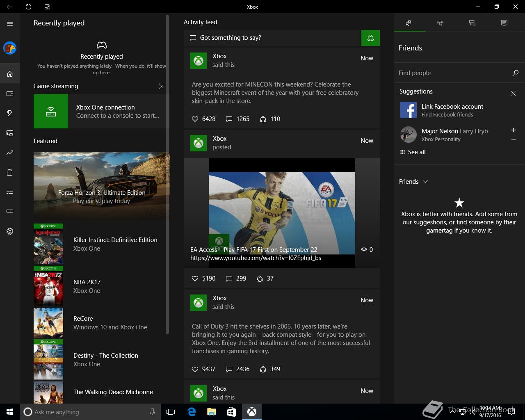The height and width of the screenshot is (420, 525).
Task: Switch to the Activity alerts tab icon
Action: pos(504,23)
